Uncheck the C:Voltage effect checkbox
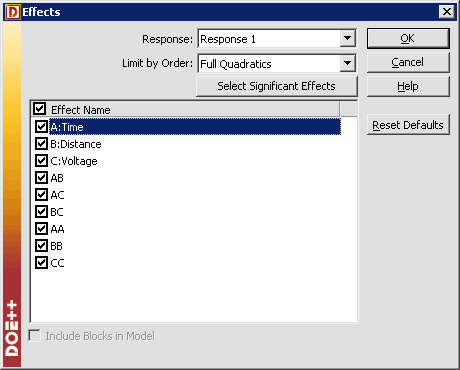This screenshot has height=370, width=460. pyautogui.click(x=41, y=161)
